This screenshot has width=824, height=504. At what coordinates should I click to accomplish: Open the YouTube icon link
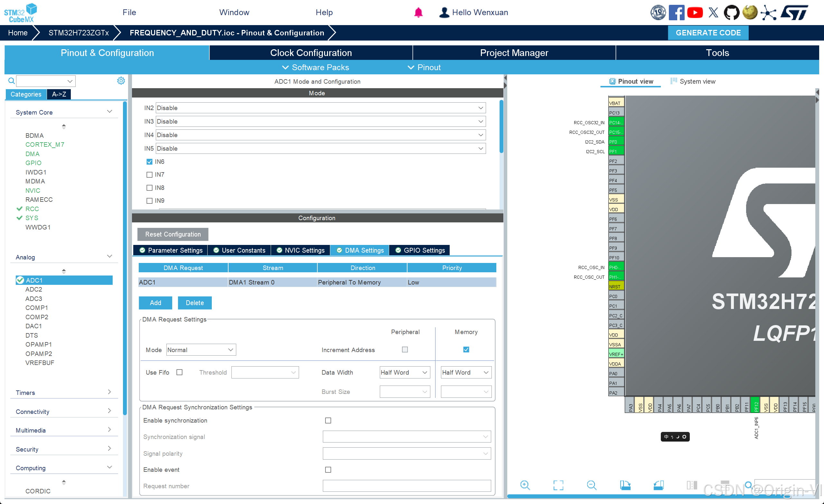click(x=695, y=13)
